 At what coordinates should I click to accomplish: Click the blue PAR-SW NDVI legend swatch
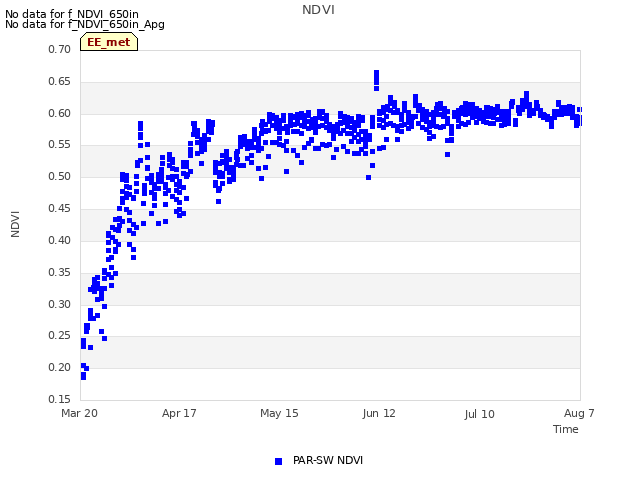pos(278,461)
